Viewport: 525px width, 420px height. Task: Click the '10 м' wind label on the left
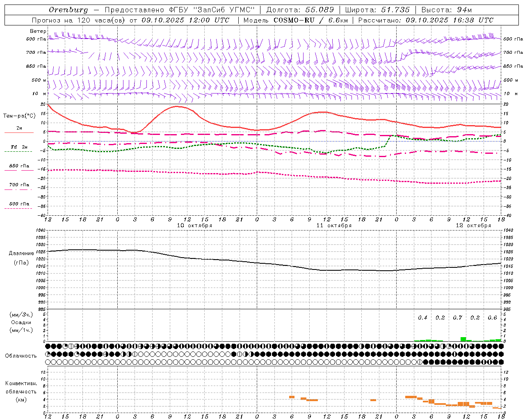40,94
